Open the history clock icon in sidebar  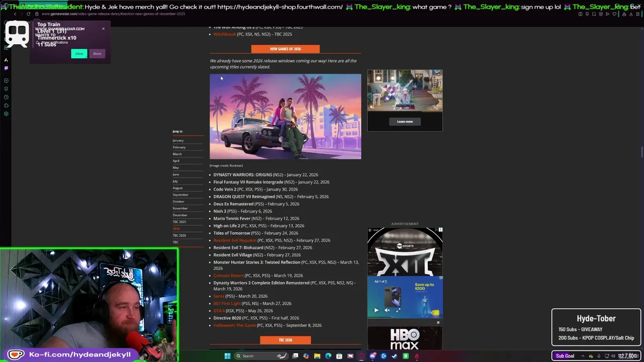click(6, 97)
